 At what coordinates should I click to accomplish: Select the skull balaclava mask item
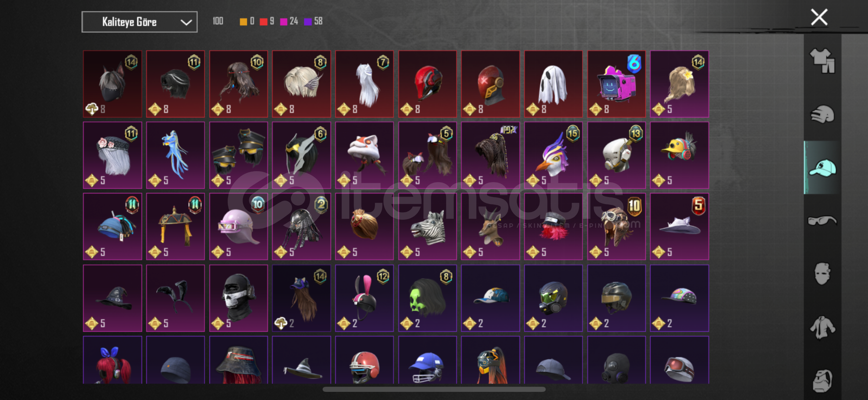pyautogui.click(x=238, y=298)
